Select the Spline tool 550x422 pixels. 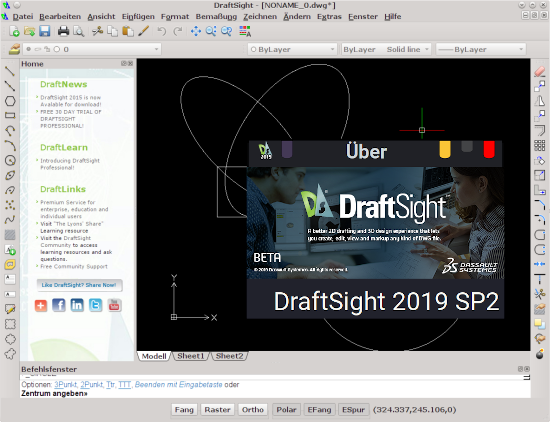[x=10, y=220]
